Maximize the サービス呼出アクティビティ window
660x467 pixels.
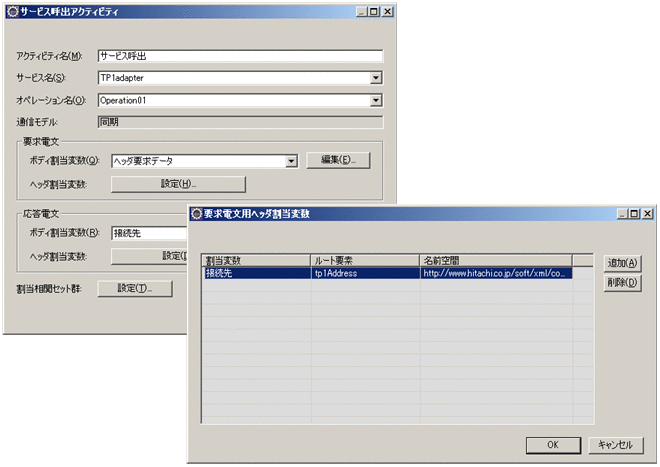point(373,12)
